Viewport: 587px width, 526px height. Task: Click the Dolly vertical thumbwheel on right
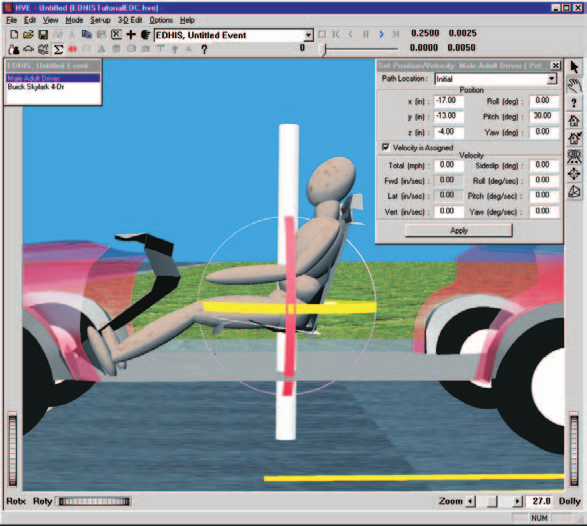click(x=574, y=449)
